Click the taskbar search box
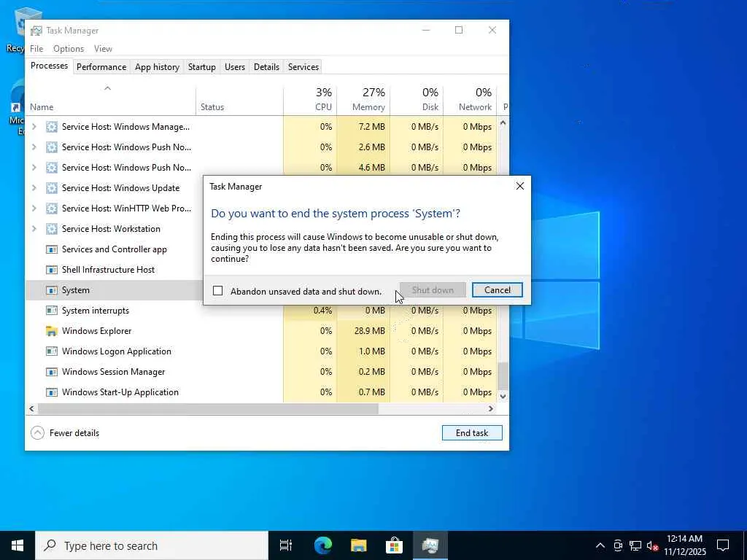This screenshot has height=560, width=747. [x=152, y=545]
